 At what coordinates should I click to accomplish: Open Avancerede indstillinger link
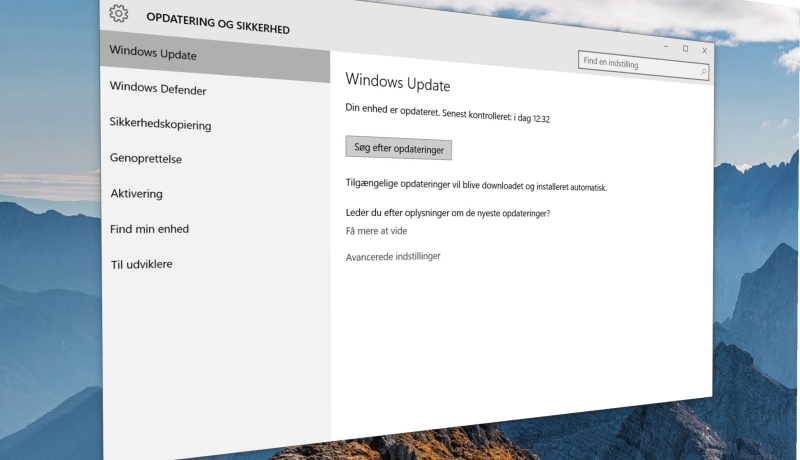pos(393,257)
